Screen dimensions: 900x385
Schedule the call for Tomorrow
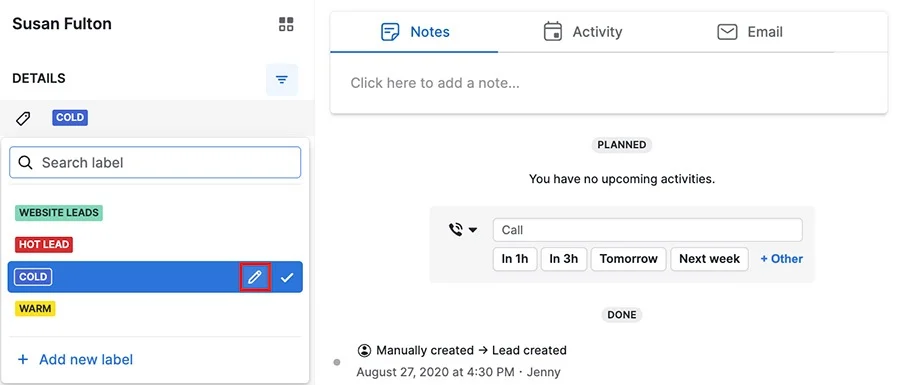629,259
